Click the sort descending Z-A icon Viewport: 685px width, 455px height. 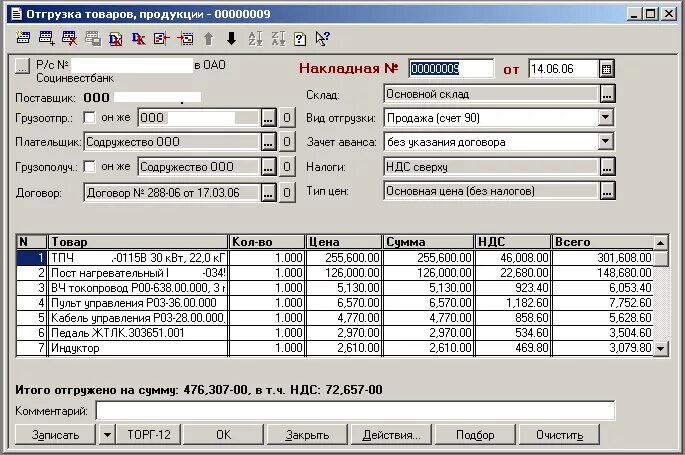pyautogui.click(x=278, y=38)
